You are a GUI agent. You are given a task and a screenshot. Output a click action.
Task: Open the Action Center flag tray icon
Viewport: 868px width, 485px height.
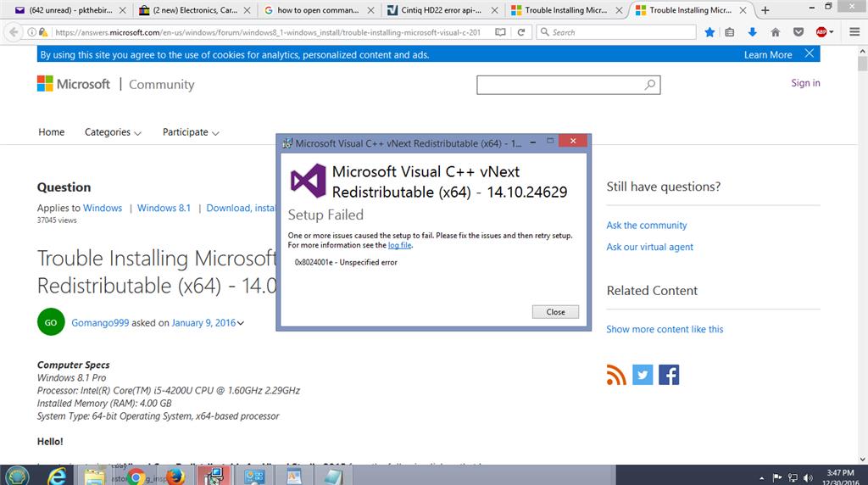point(777,478)
